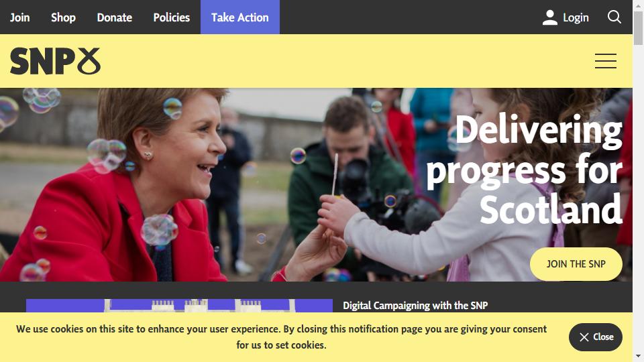Open the Policies link
644x362 pixels.
172,17
